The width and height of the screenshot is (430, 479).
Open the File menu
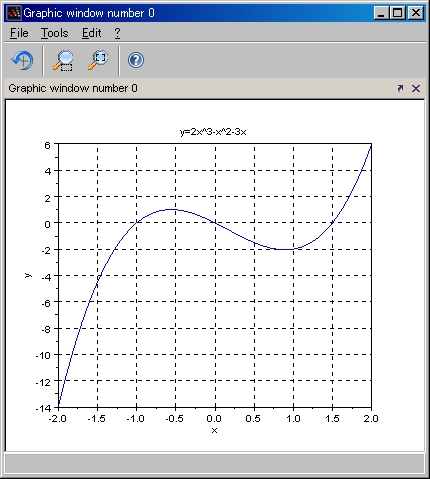[19, 33]
